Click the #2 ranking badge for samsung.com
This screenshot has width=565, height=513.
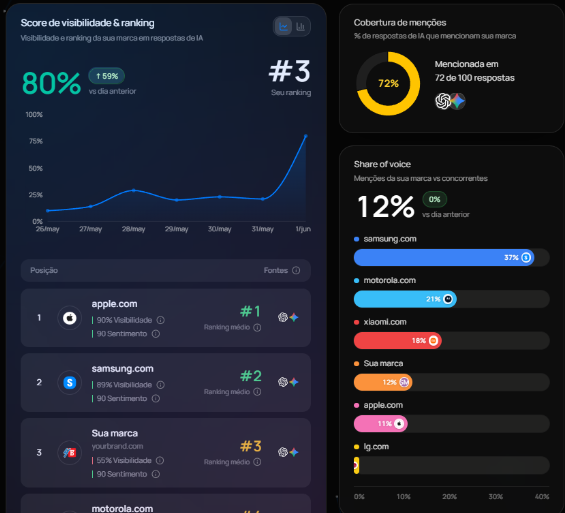251,376
